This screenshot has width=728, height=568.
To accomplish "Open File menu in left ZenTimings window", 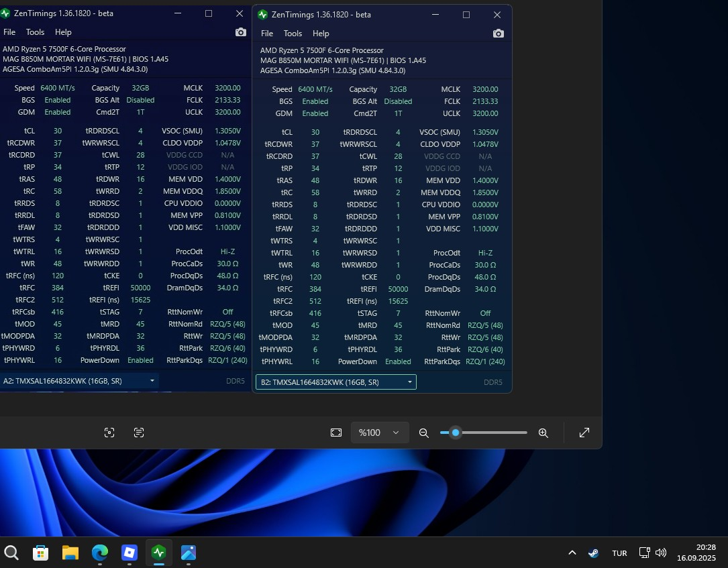I will tap(9, 32).
